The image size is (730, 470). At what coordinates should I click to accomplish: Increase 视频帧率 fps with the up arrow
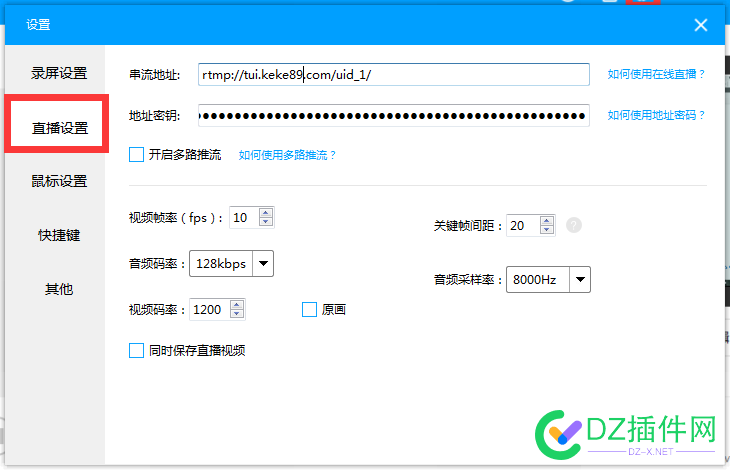(266, 213)
